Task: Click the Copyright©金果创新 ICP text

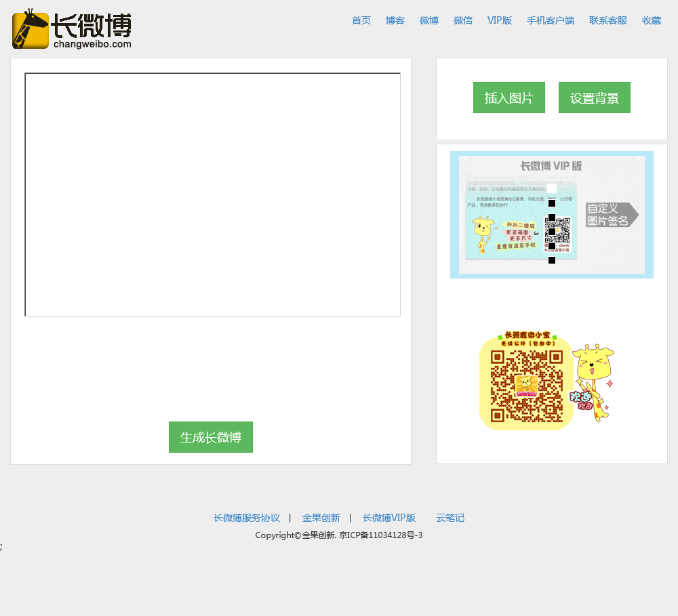Action: click(338, 535)
